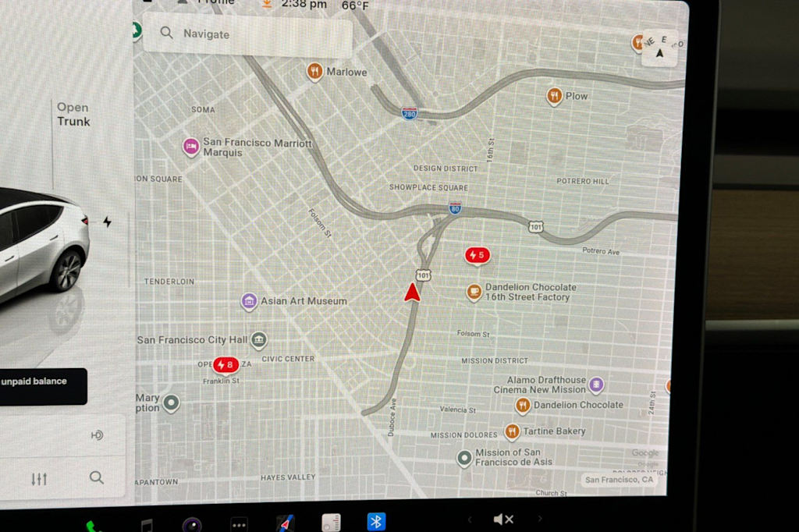Open the camera app in the dock
This screenshot has height=532, width=799.
pos(192,525)
